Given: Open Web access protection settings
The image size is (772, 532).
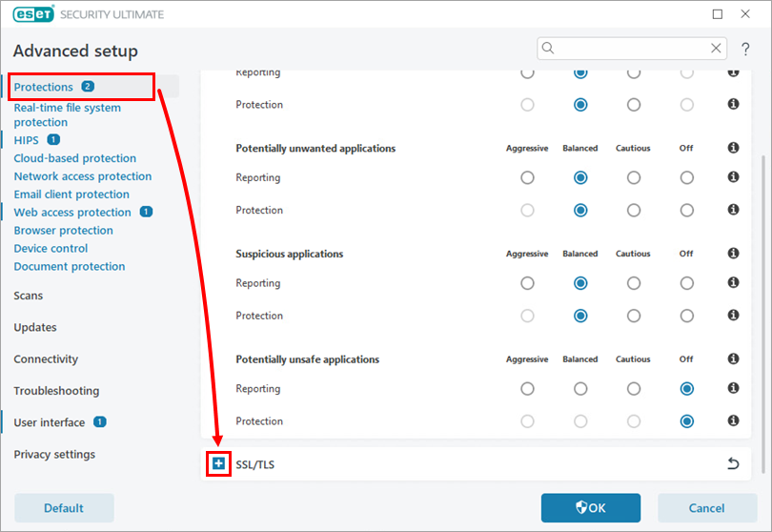Looking at the screenshot, I should click(x=72, y=213).
